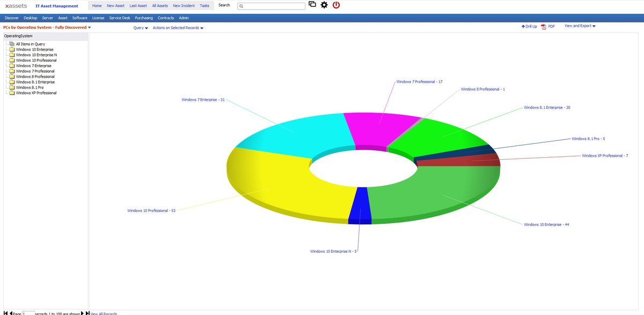Screen dimensions: 644x315
Task: Open the Query dropdown
Action: pos(140,27)
